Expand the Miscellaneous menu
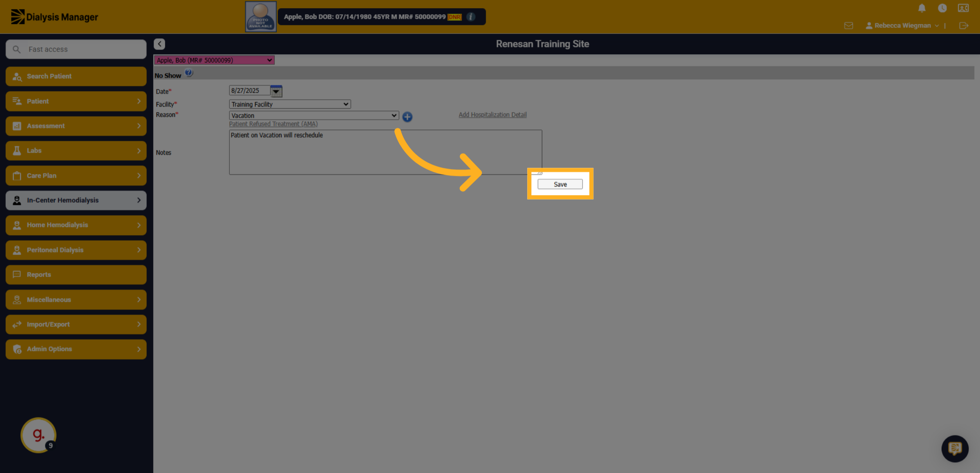980x473 pixels. coord(76,300)
